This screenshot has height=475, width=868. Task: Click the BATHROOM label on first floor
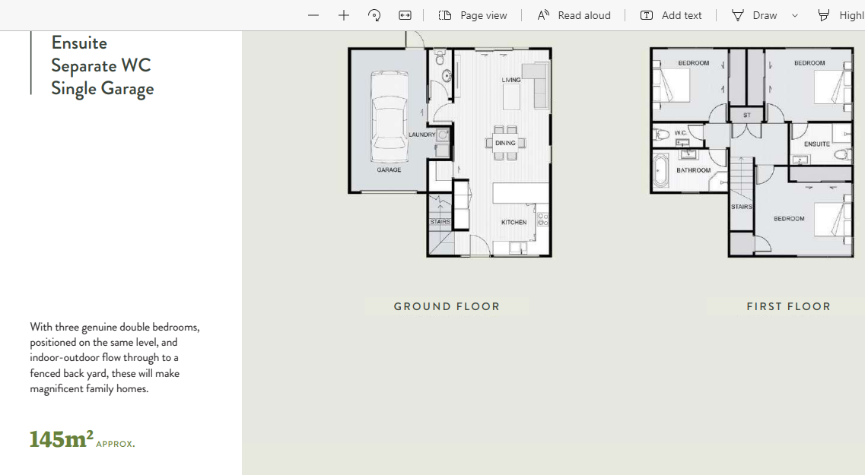[x=693, y=170]
